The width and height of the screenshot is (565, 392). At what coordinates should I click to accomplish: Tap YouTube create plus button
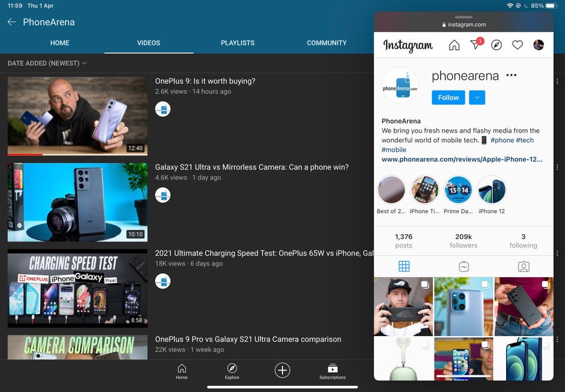tap(282, 370)
